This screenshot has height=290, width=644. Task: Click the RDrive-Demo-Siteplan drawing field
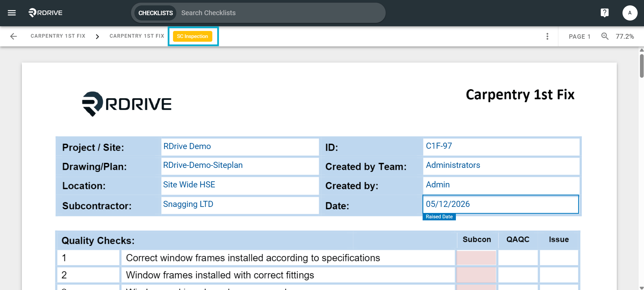click(240, 166)
